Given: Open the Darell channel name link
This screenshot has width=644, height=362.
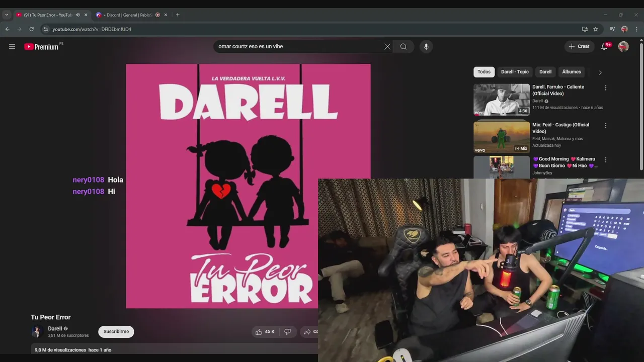Looking at the screenshot, I should pos(55,329).
